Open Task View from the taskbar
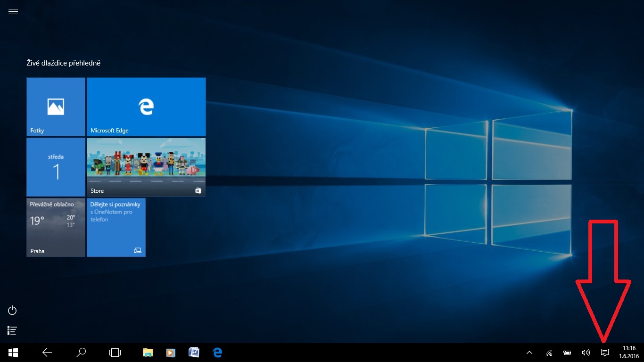Screen dimensions: 644x362 (115, 352)
